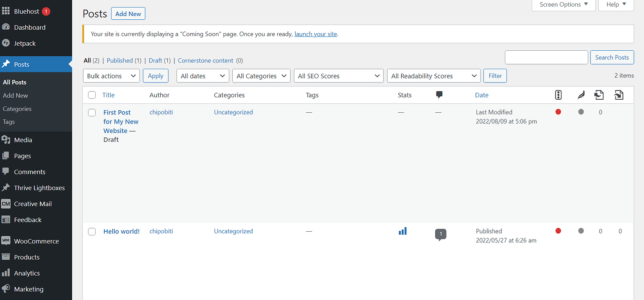
Task: Click the readability score feather icon header
Action: [581, 95]
